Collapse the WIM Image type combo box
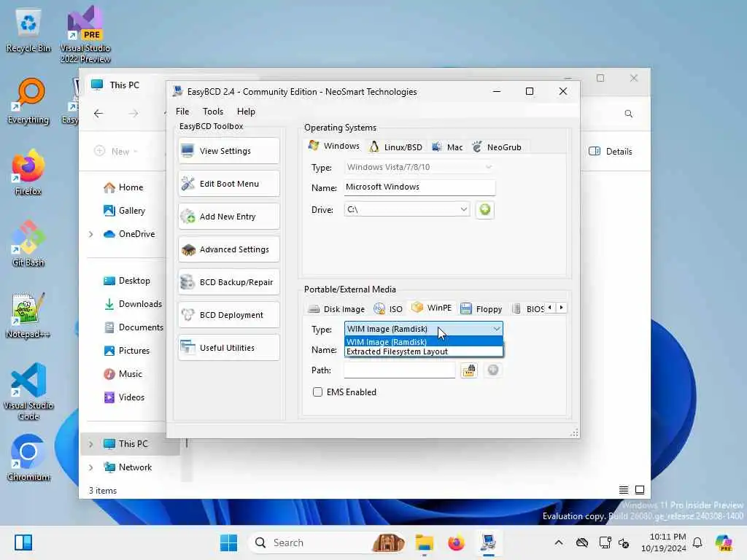 (496, 329)
